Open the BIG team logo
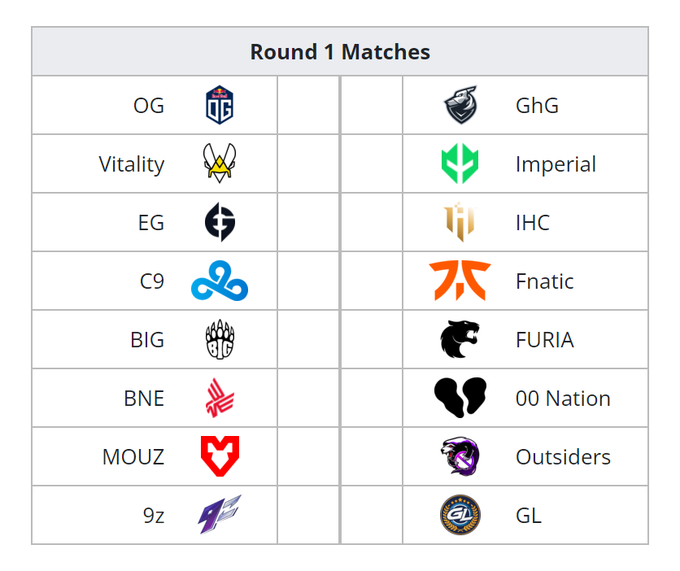Screen dimensions: 680x571 pyautogui.click(x=219, y=340)
